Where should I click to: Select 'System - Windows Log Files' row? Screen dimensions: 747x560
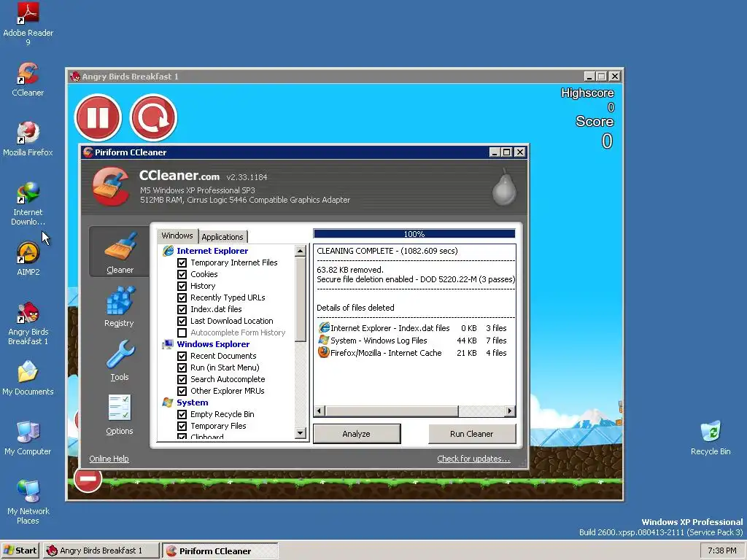pyautogui.click(x=413, y=341)
